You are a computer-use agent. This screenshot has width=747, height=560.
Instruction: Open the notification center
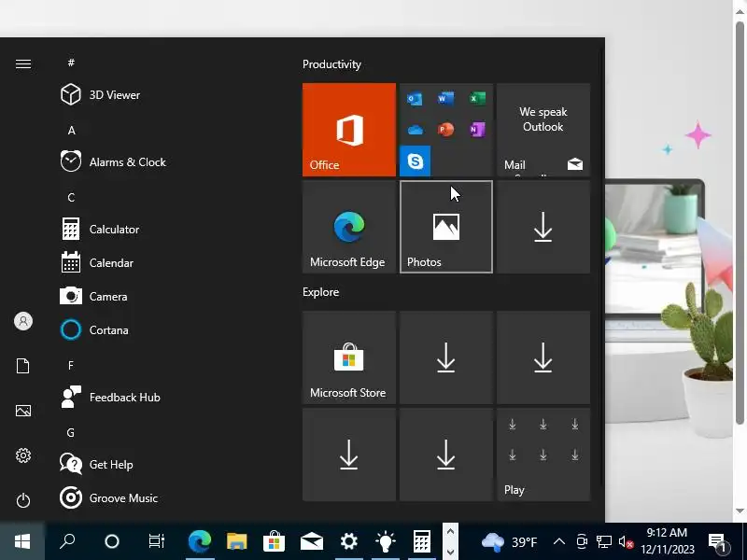718,541
